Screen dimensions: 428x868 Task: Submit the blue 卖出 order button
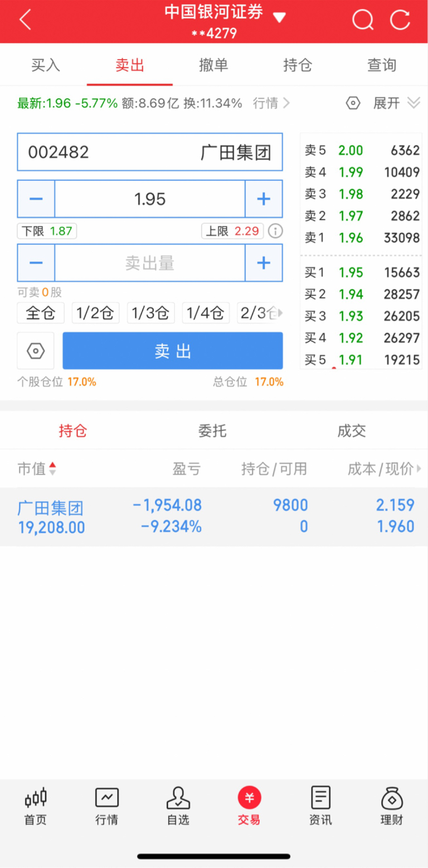click(x=173, y=351)
